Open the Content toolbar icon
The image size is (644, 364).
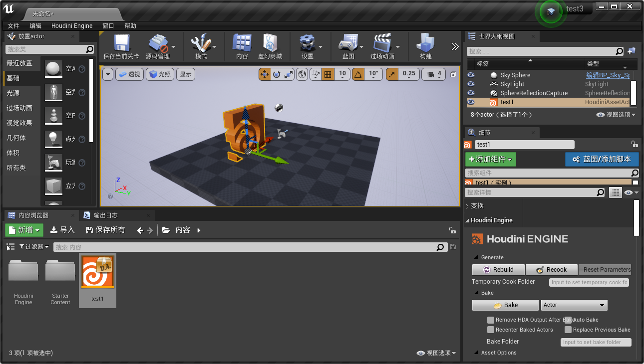coord(242,43)
